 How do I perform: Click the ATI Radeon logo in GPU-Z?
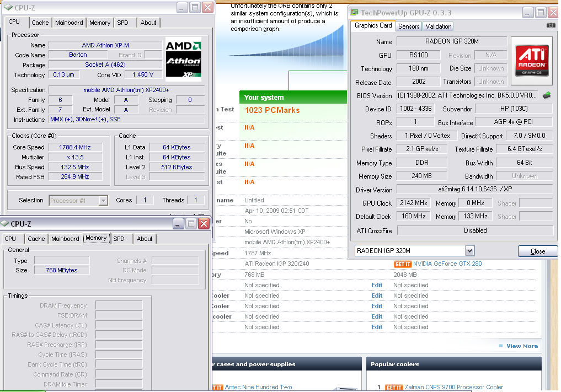(x=532, y=60)
